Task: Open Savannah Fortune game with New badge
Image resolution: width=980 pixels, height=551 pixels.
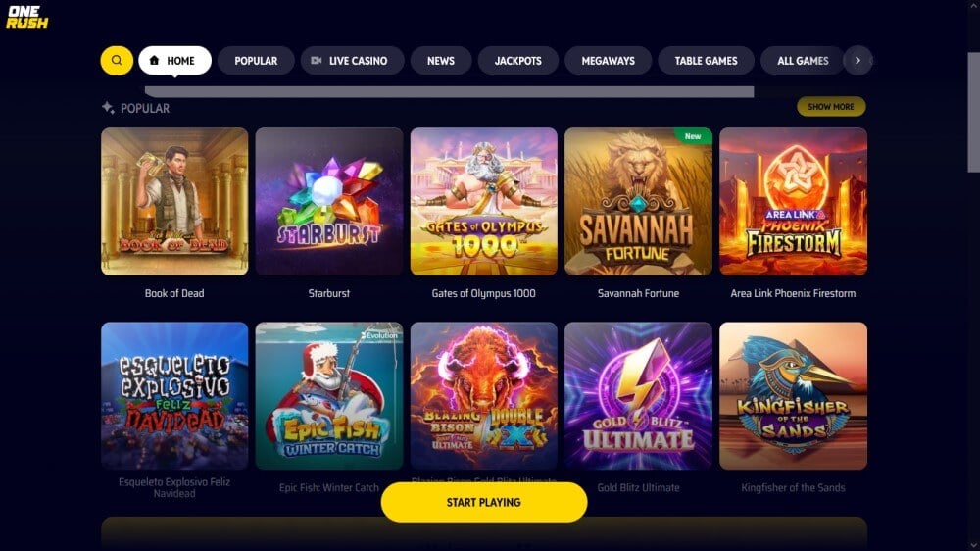Action: point(638,201)
